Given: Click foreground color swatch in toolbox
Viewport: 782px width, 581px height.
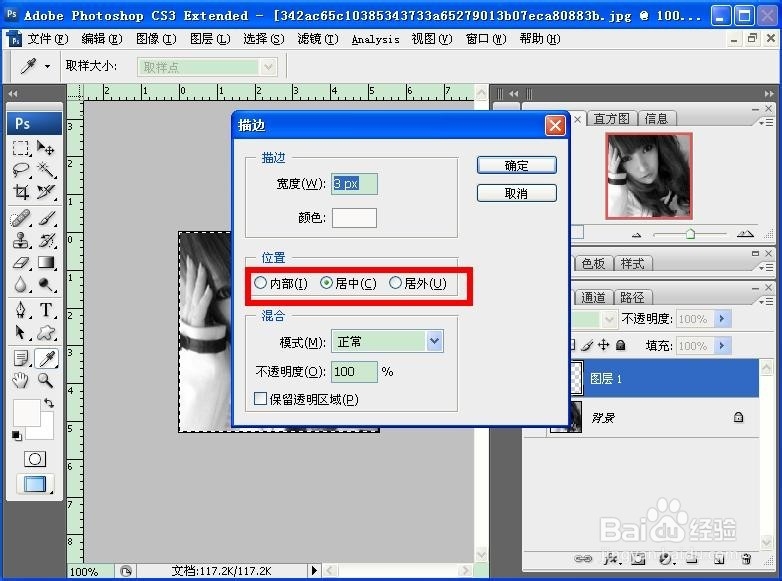Looking at the screenshot, I should click(x=26, y=412).
